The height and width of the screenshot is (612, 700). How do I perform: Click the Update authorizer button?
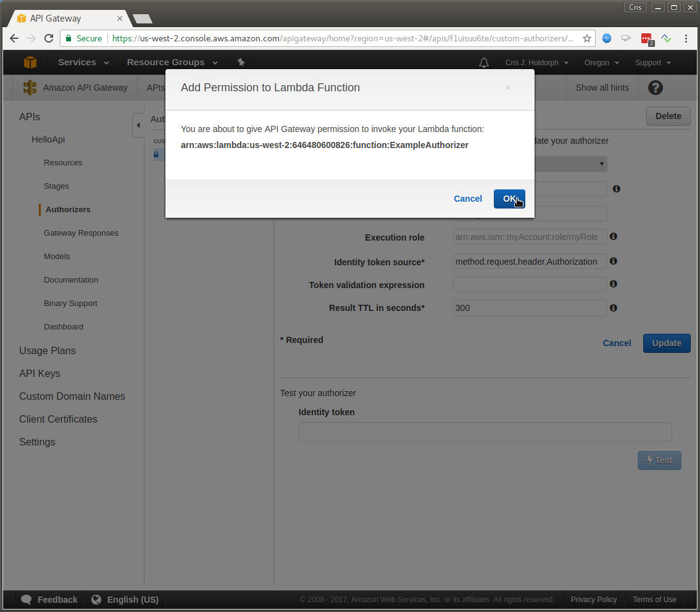tap(667, 343)
